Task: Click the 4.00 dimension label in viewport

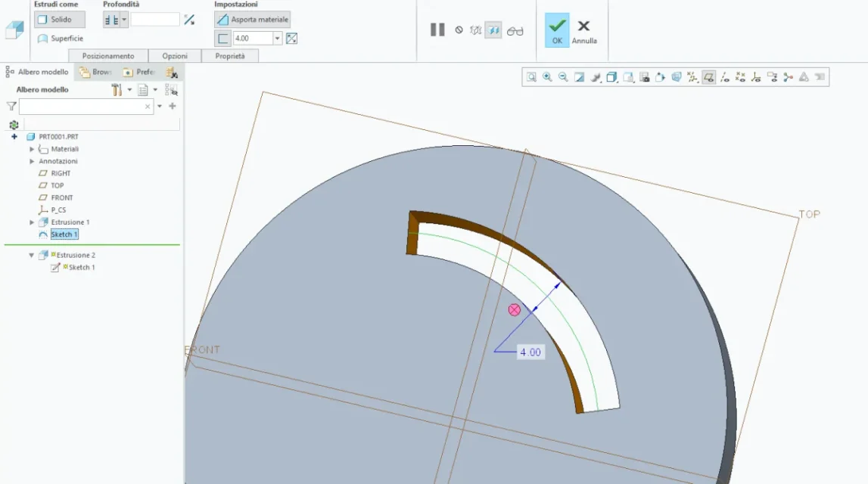Action: pyautogui.click(x=530, y=352)
